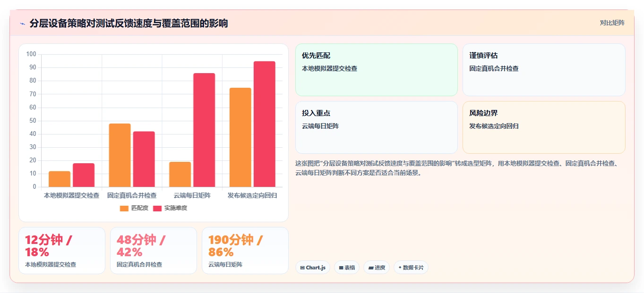Click the lightning icon beside the page title

click(23, 24)
